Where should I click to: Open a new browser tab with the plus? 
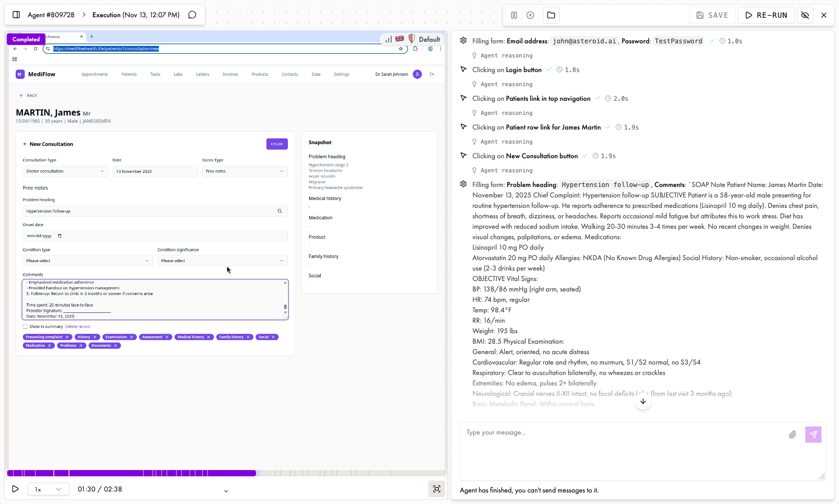click(x=91, y=37)
